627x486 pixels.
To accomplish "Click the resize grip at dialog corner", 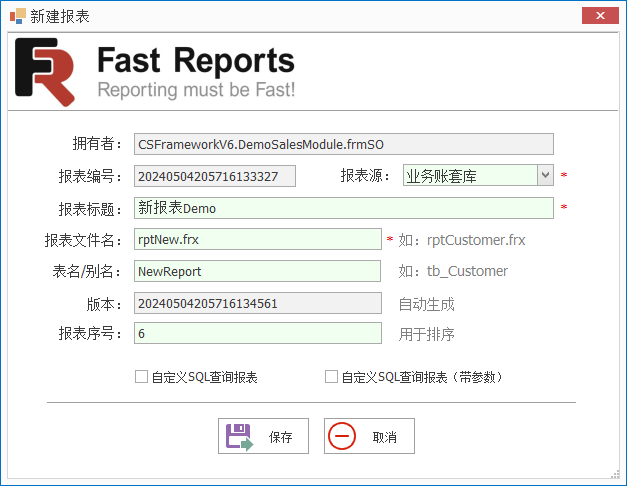I will coord(615,474).
